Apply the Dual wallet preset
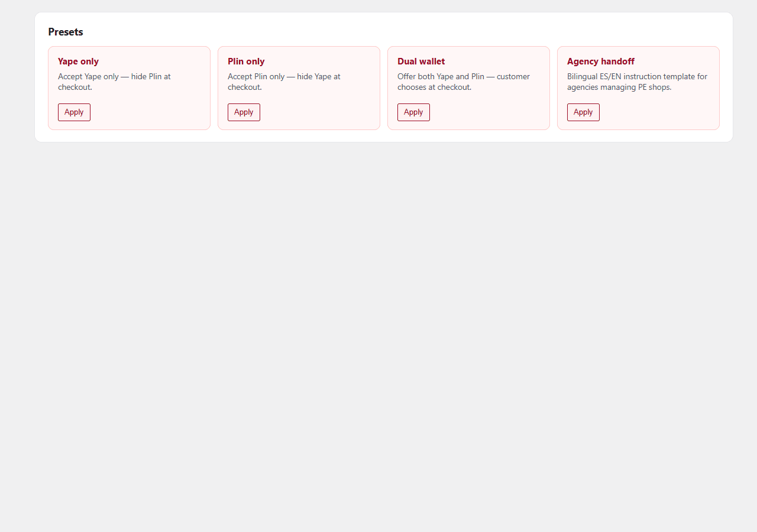The height and width of the screenshot is (532, 757). [413, 112]
